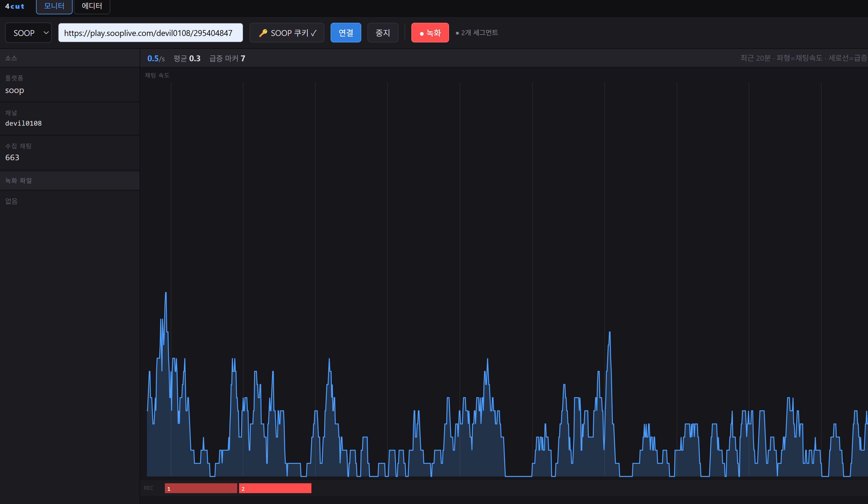Click the 중지 button

coord(383,33)
